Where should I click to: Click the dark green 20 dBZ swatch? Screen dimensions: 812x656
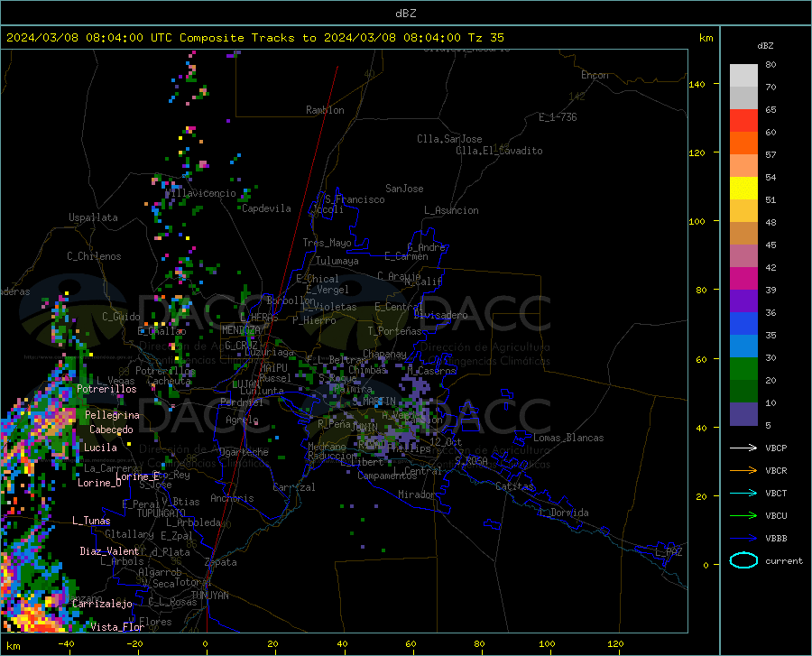click(x=743, y=392)
